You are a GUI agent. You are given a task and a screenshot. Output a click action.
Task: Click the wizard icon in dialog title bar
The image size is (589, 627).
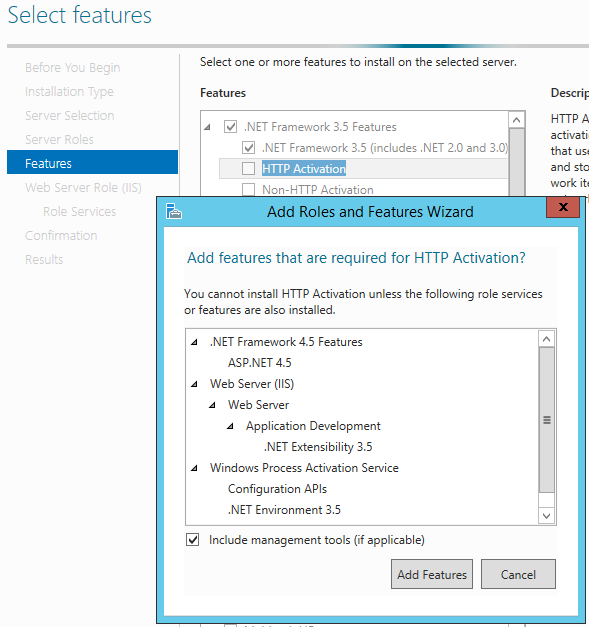pos(174,211)
